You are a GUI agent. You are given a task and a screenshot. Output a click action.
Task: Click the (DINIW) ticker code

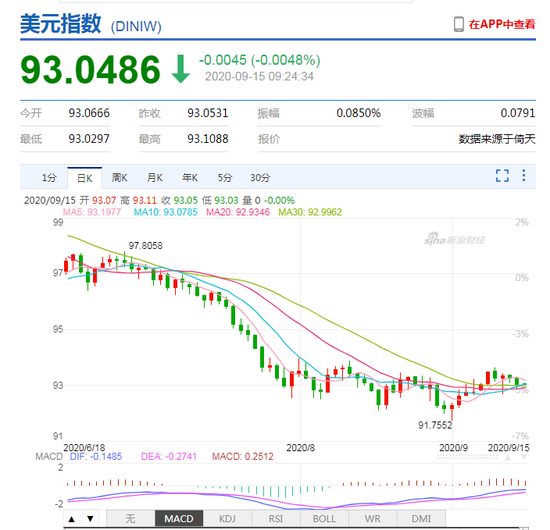click(x=136, y=27)
